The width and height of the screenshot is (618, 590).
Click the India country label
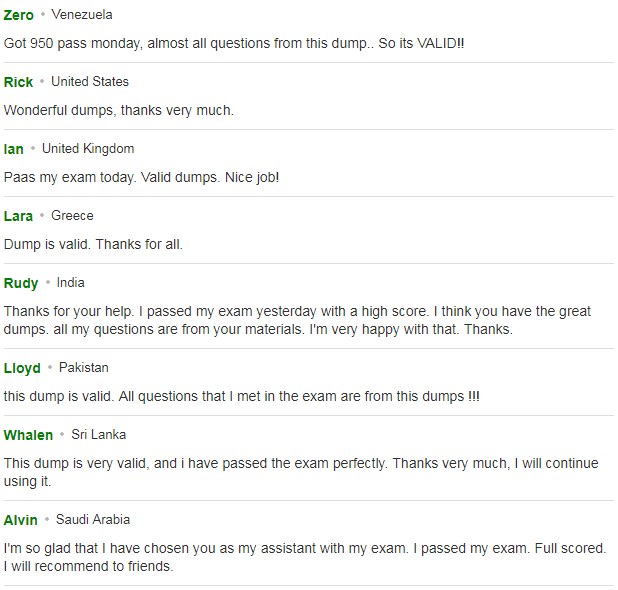71,283
